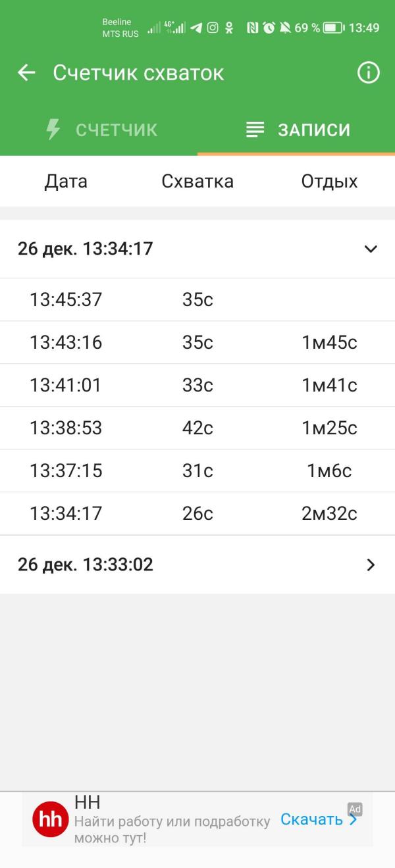Tap the Instagram notification icon
395x868 pixels.
tap(213, 28)
